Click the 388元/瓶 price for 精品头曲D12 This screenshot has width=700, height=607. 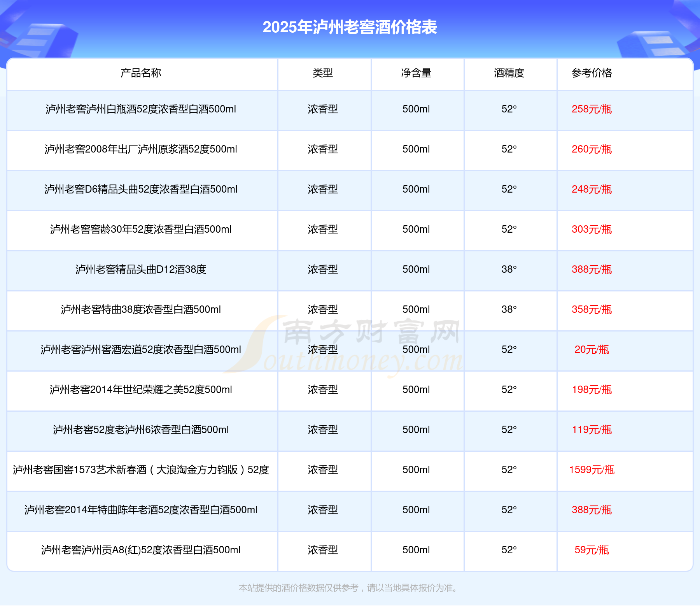tap(591, 270)
